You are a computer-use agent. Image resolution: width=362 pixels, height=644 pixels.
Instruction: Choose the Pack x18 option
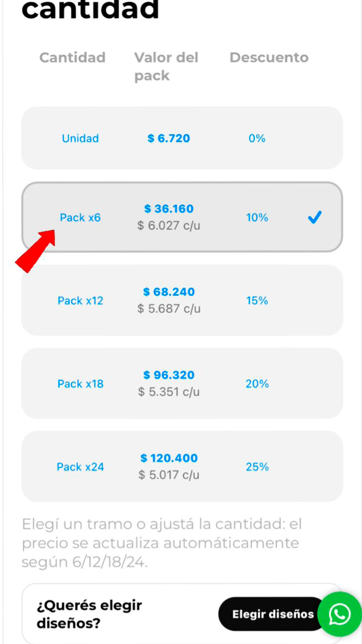[x=80, y=384]
